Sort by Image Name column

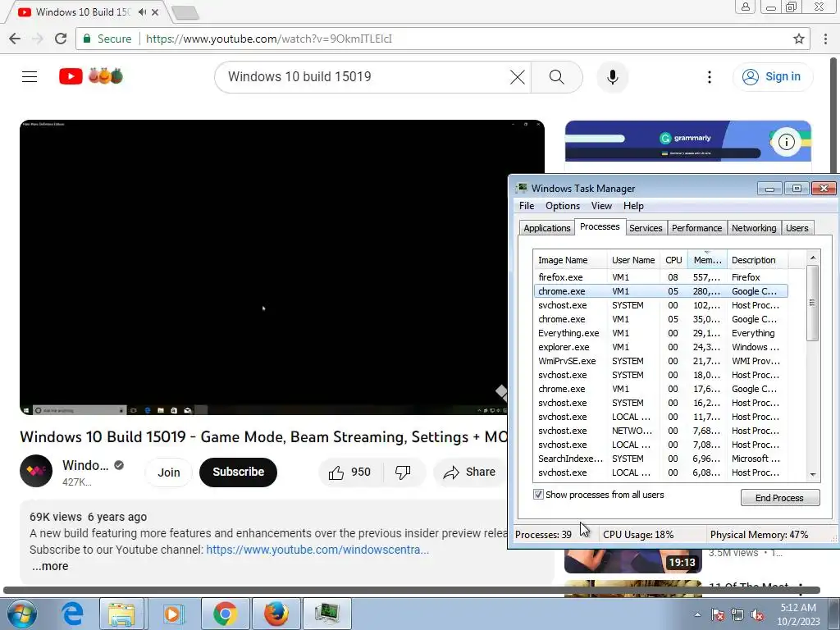coord(570,260)
